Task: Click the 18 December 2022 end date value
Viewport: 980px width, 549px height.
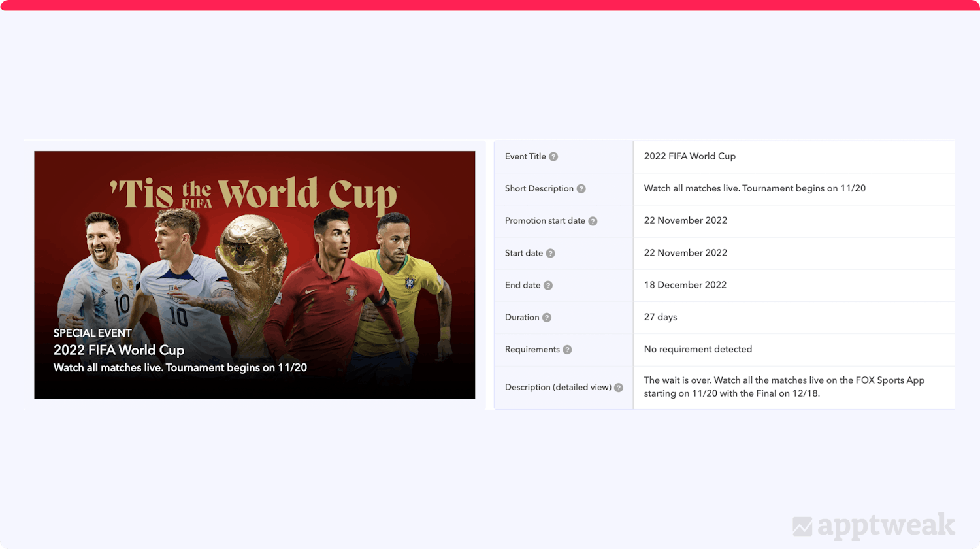Action: [685, 285]
